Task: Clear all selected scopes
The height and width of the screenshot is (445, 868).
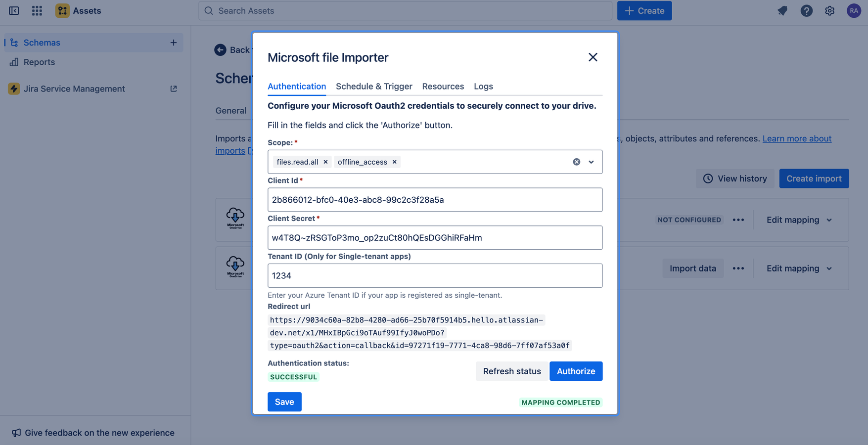Action: [x=577, y=162]
